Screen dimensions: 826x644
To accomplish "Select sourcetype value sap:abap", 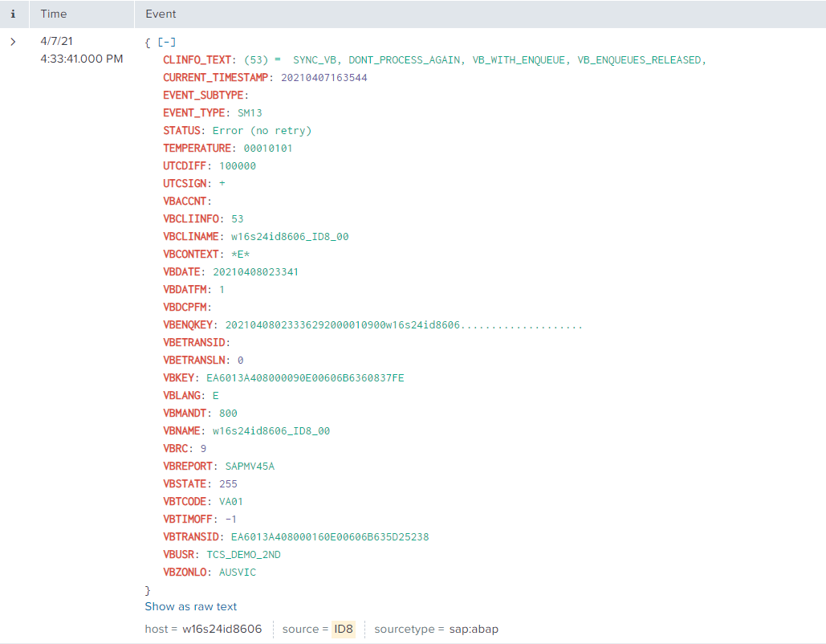I will coord(471,629).
